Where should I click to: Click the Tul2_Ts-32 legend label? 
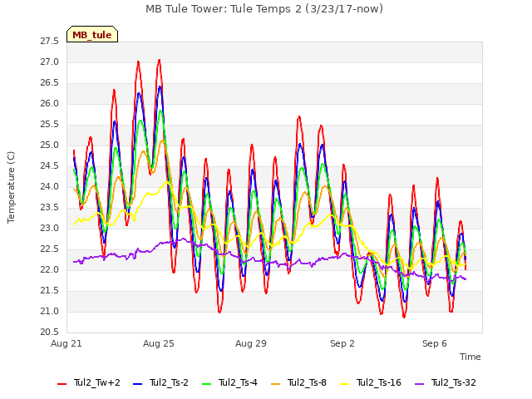454,382
